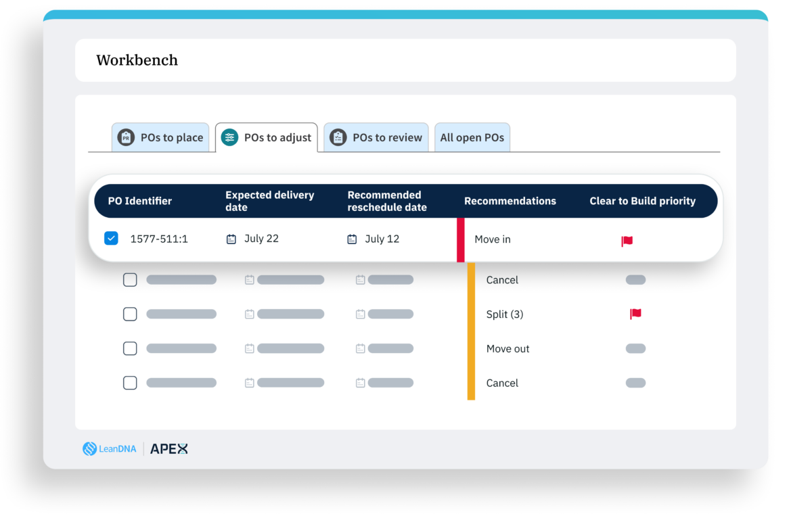This screenshot has height=514, width=812.
Task: Switch to POs to adjust tab
Action: tap(267, 137)
